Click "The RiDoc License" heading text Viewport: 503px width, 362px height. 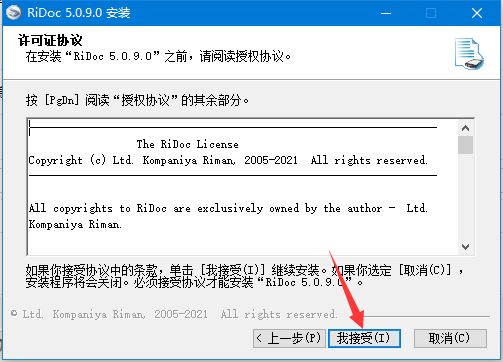(187, 144)
